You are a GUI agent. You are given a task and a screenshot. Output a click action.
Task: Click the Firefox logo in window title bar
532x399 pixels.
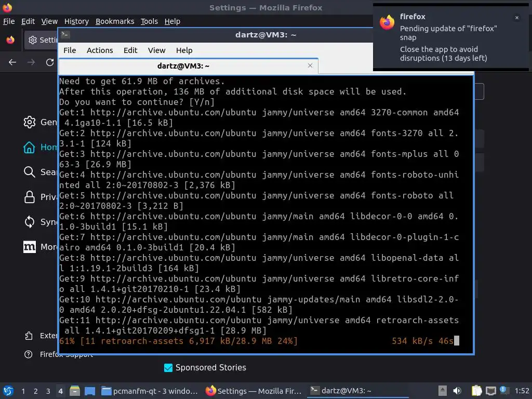7,7
